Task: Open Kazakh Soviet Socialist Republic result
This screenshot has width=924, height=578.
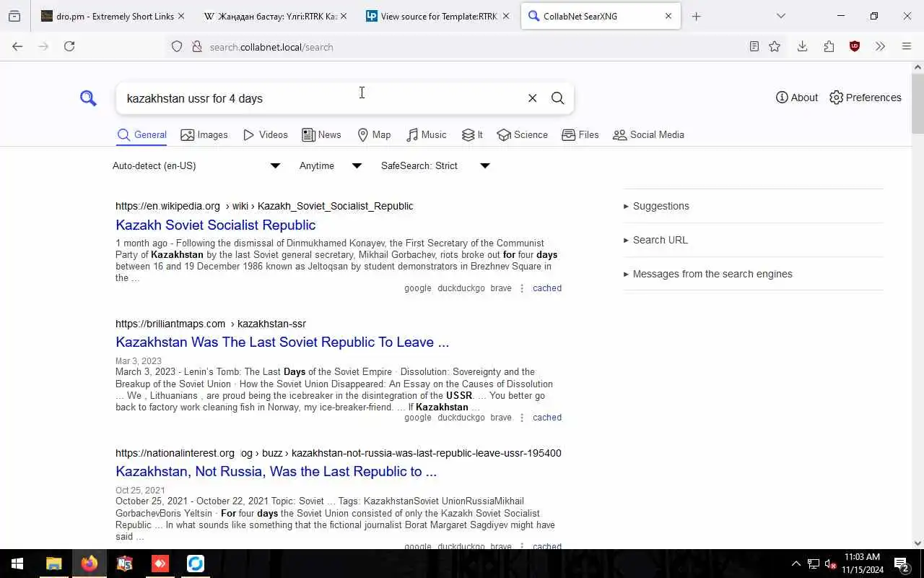Action: click(215, 225)
